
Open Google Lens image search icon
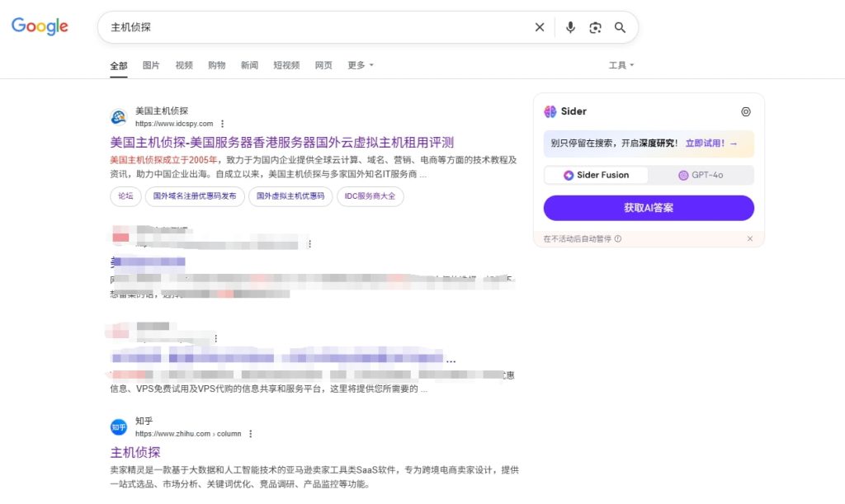[x=596, y=27]
